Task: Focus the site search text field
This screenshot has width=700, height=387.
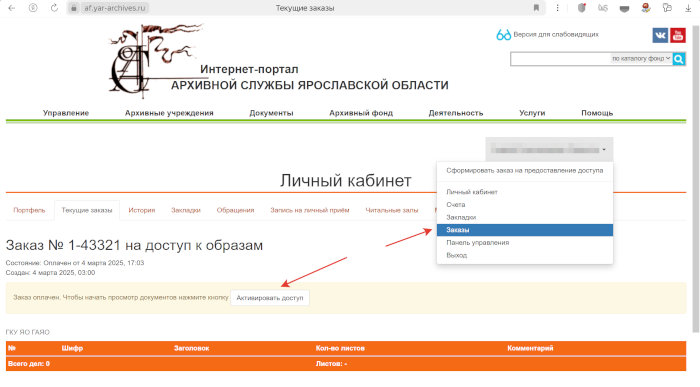Action: tap(560, 59)
